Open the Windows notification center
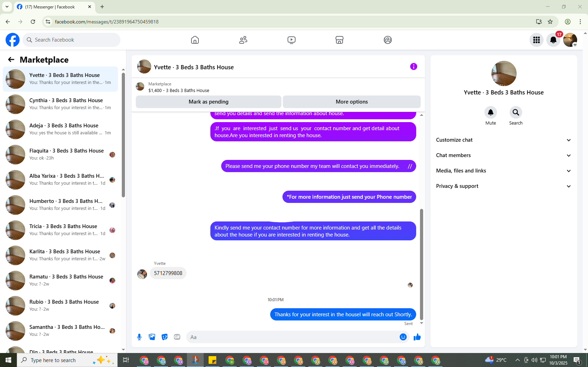This screenshot has height=367, width=588. 577,360
